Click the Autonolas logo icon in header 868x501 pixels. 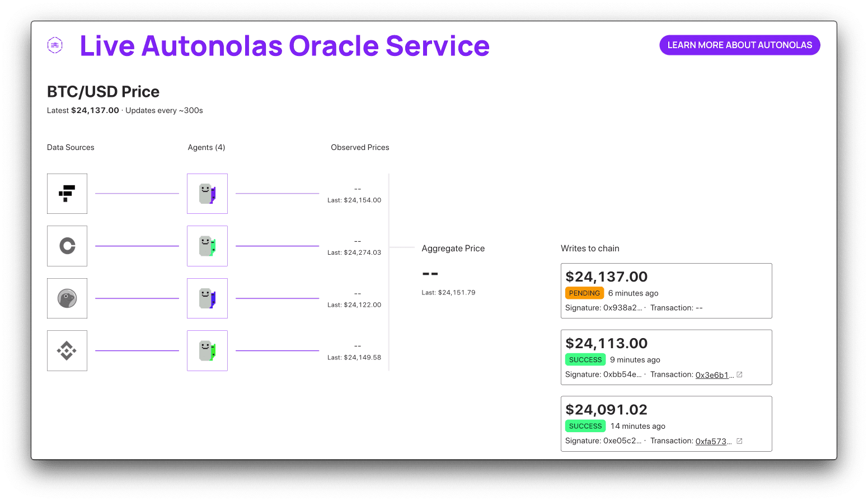coord(55,45)
